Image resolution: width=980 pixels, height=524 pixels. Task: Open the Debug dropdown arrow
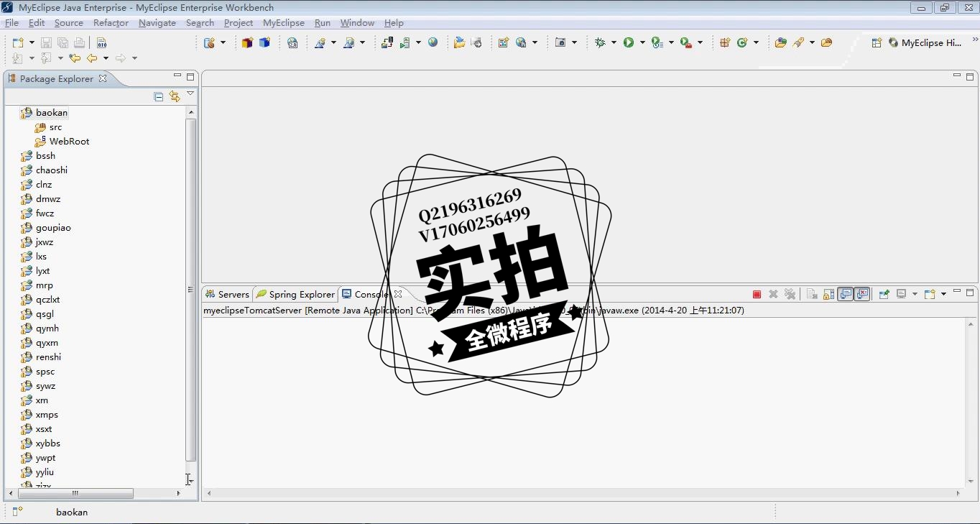[613, 42]
